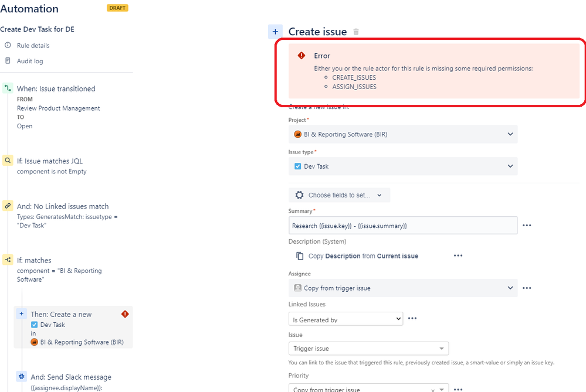586x392 pixels.
Task: Click the rule name Create Dev Task for DE
Action: click(37, 29)
